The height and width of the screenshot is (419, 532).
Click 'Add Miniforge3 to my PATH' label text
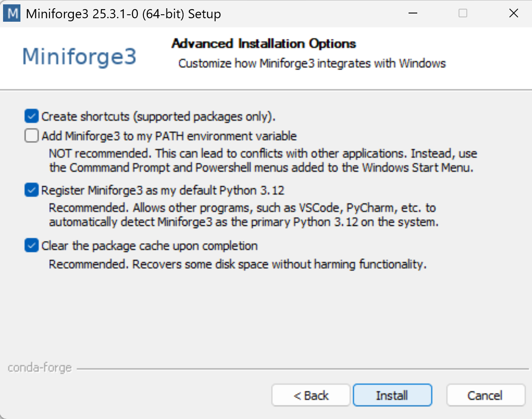(x=169, y=136)
